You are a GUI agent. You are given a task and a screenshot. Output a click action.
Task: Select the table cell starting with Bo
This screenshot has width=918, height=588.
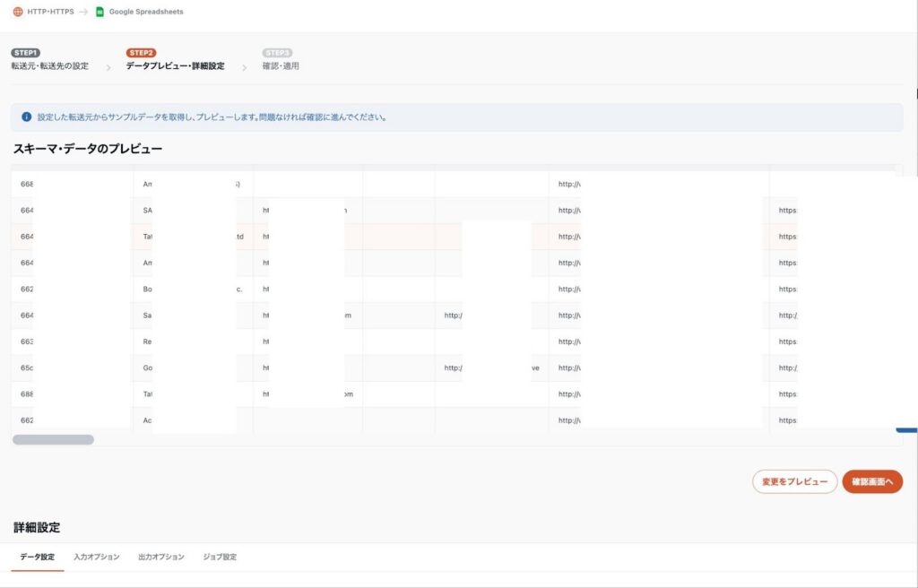148,290
